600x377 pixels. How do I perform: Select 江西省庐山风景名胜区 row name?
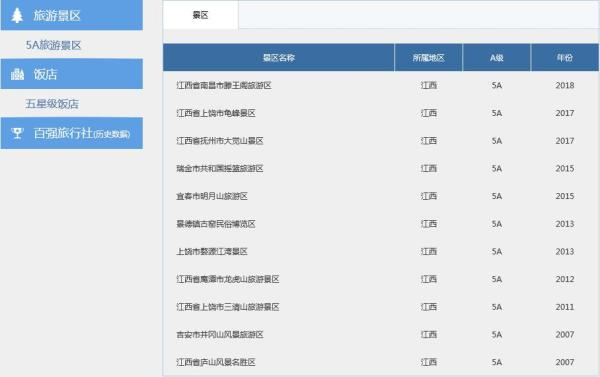point(216,362)
